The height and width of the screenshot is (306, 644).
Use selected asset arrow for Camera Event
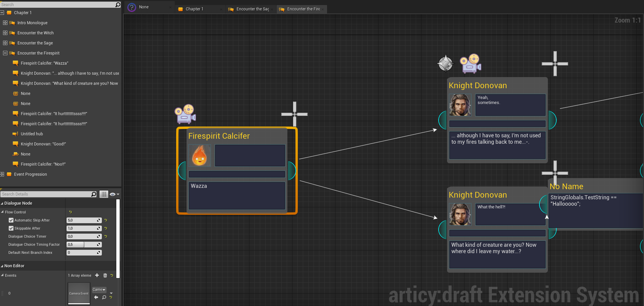coord(96,297)
